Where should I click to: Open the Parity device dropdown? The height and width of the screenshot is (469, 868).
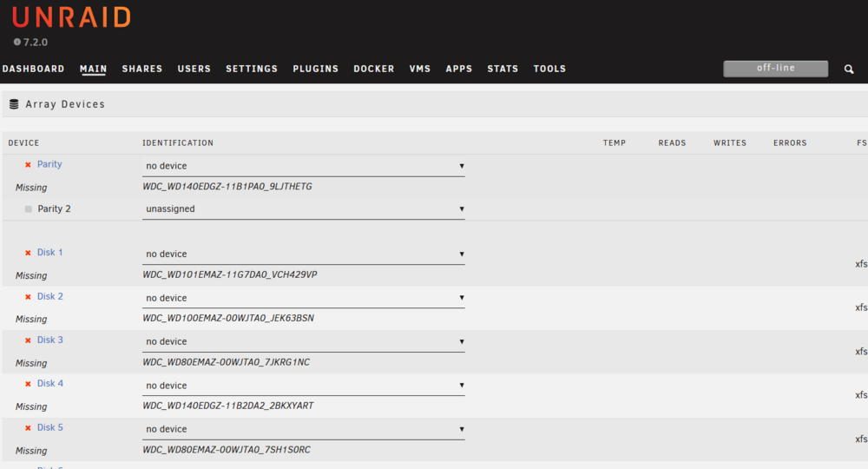(303, 166)
